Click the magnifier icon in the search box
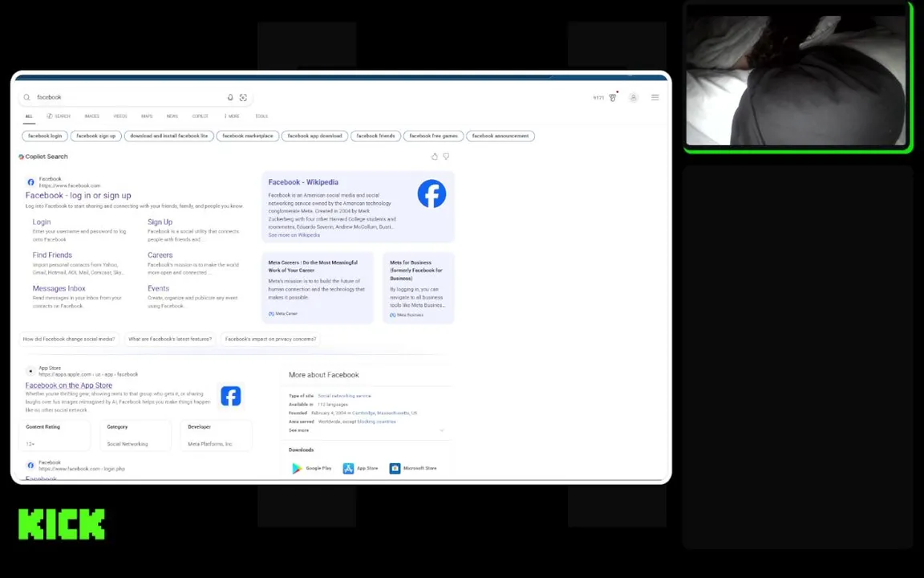Viewport: 924px width, 578px height. click(26, 97)
